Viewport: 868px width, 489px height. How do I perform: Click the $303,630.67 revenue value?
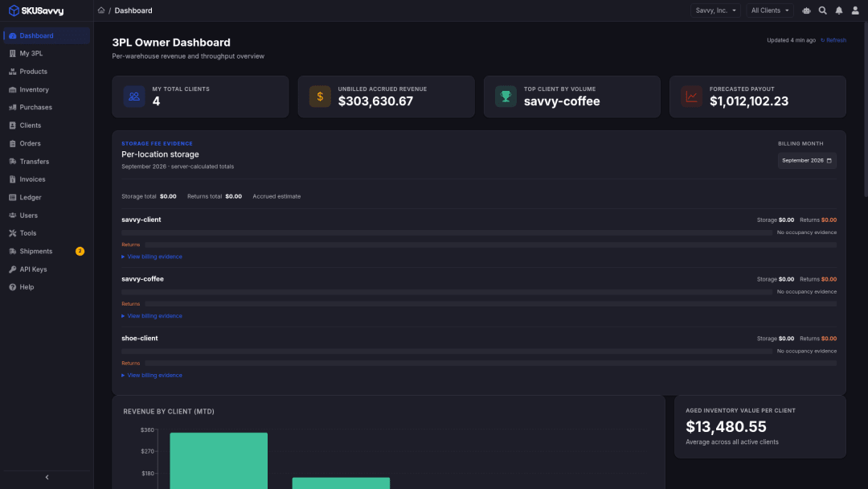pos(375,101)
